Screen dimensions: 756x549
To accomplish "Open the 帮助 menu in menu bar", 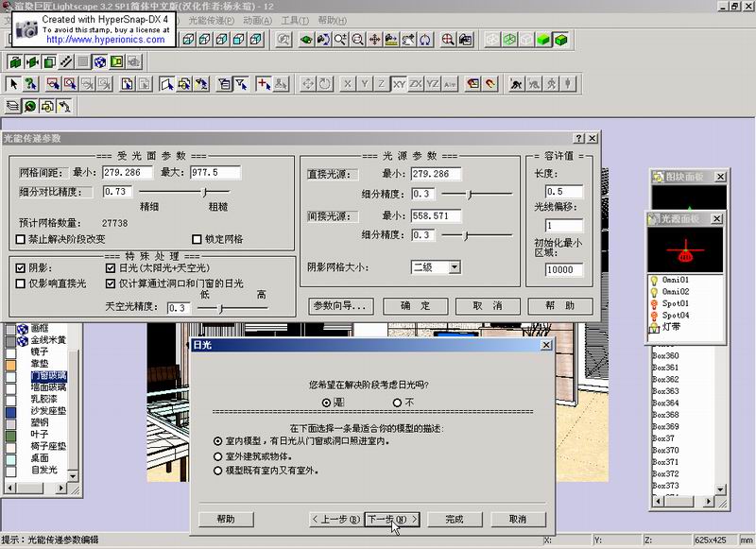I will tap(331, 20).
